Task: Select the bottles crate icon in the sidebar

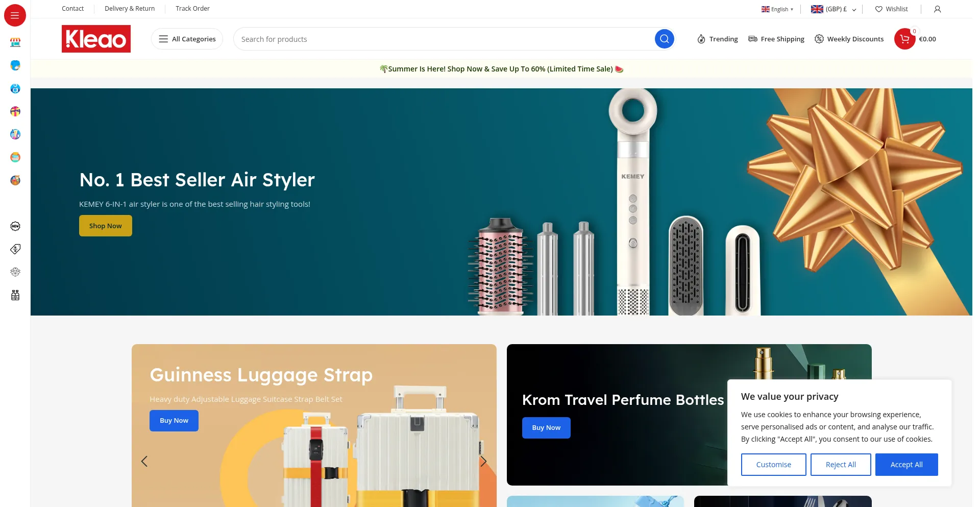Action: pyautogui.click(x=15, y=295)
